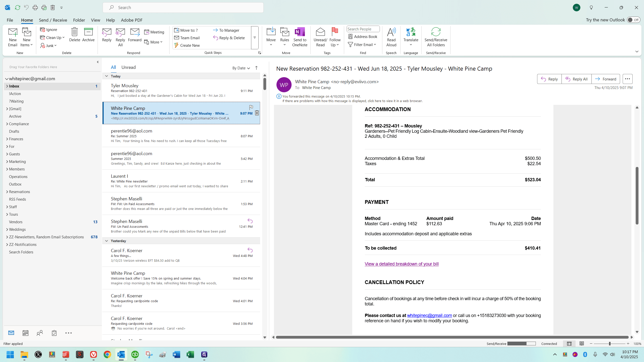This screenshot has width=644, height=362.
Task: Reverse sort order arrow in message list
Action: [256, 68]
